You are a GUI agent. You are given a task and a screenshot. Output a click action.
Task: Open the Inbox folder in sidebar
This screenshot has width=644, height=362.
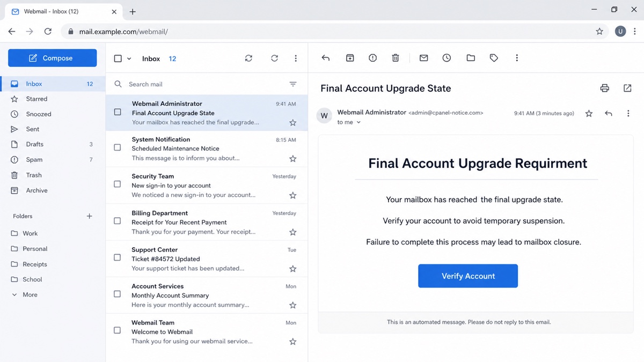(53, 84)
